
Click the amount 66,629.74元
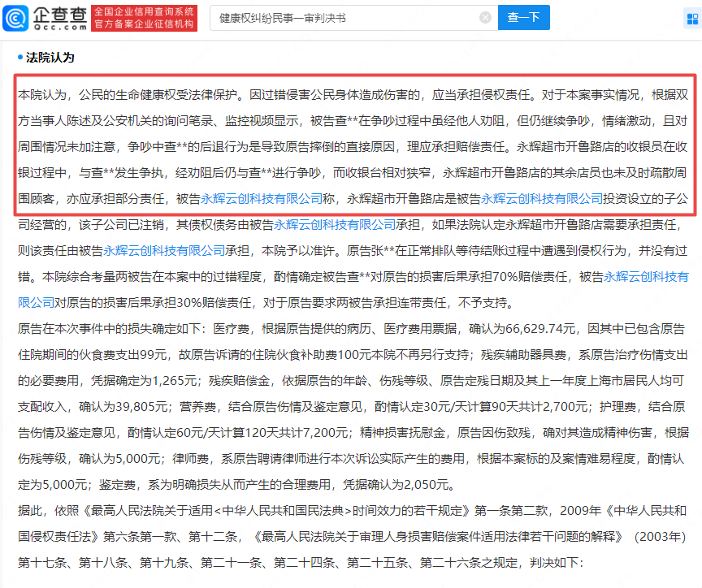point(540,329)
